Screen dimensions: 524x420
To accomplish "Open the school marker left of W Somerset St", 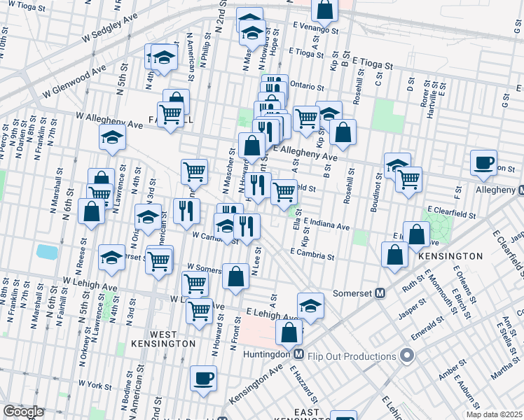I will pyautogui.click(x=112, y=259).
